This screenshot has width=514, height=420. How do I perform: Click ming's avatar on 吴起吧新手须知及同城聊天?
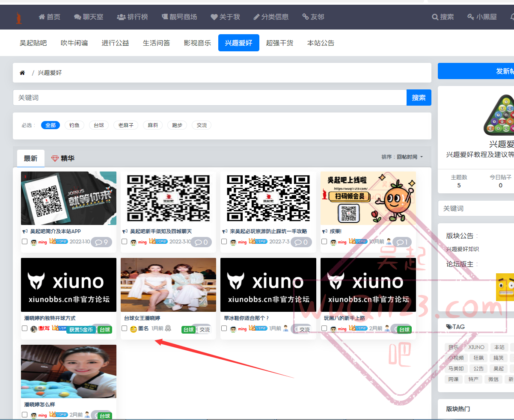click(x=133, y=242)
